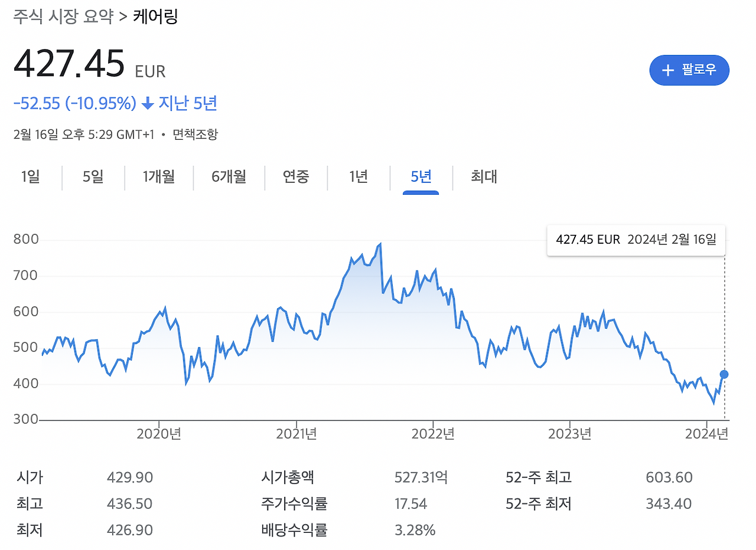Click the 2024년 axis label on chart

[707, 434]
